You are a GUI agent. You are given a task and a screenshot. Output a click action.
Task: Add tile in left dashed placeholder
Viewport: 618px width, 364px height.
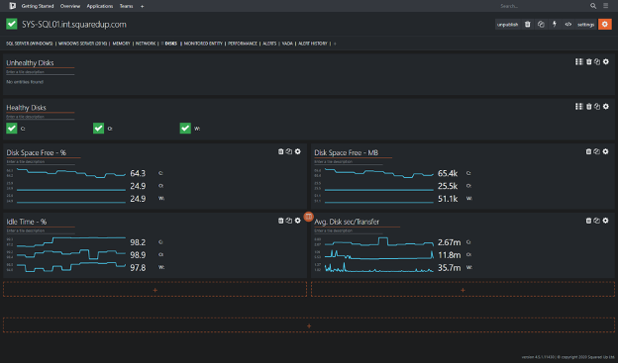click(154, 290)
